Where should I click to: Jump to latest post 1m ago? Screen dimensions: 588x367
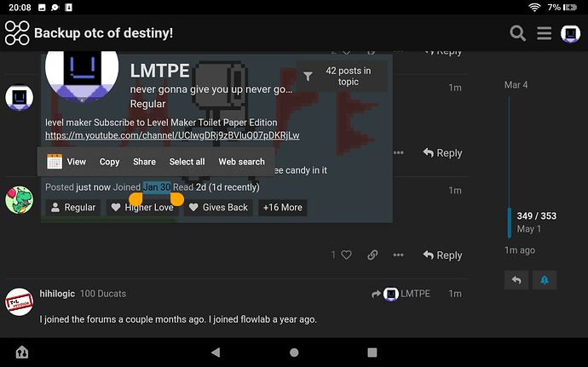tap(519, 250)
